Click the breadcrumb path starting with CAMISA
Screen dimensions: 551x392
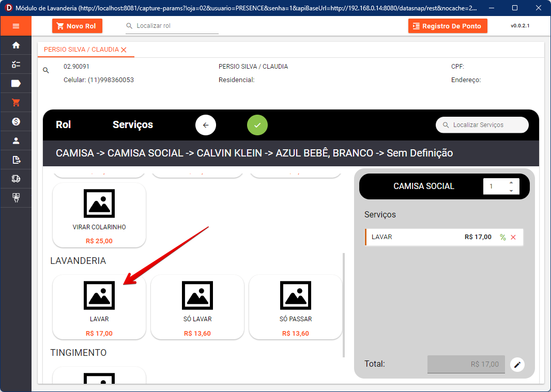(x=254, y=153)
